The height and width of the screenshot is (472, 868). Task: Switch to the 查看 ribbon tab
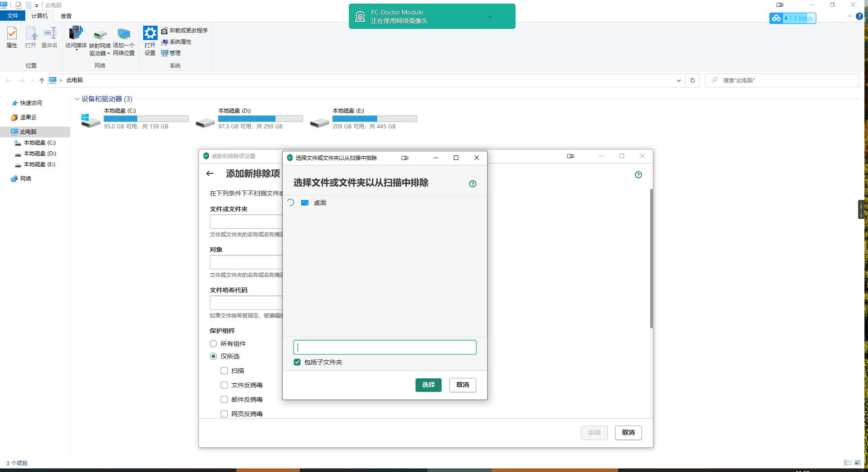click(x=66, y=16)
